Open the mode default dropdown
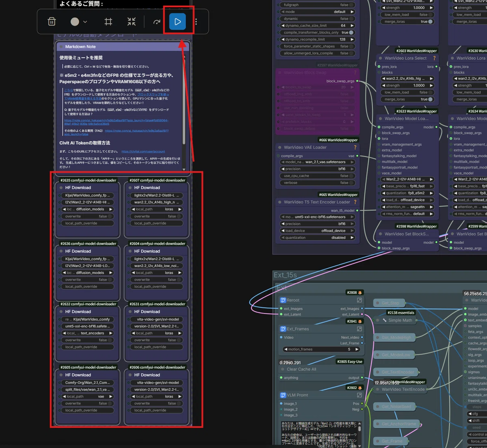 [x=317, y=12]
